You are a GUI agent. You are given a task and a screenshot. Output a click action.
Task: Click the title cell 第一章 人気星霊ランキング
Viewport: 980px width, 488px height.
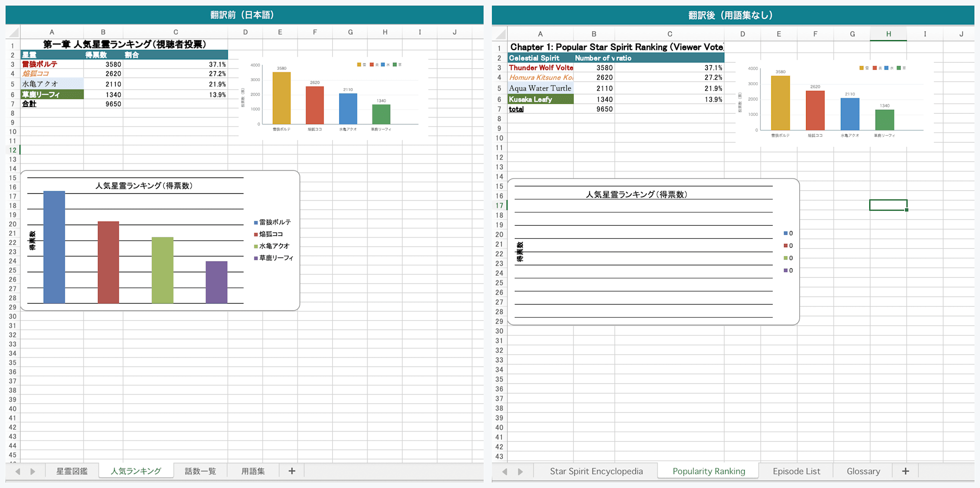pyautogui.click(x=124, y=45)
